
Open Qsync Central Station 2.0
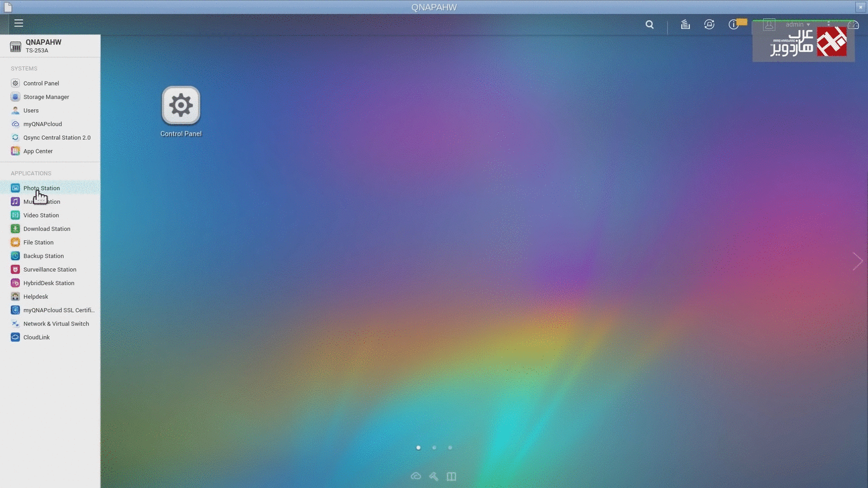50,138
